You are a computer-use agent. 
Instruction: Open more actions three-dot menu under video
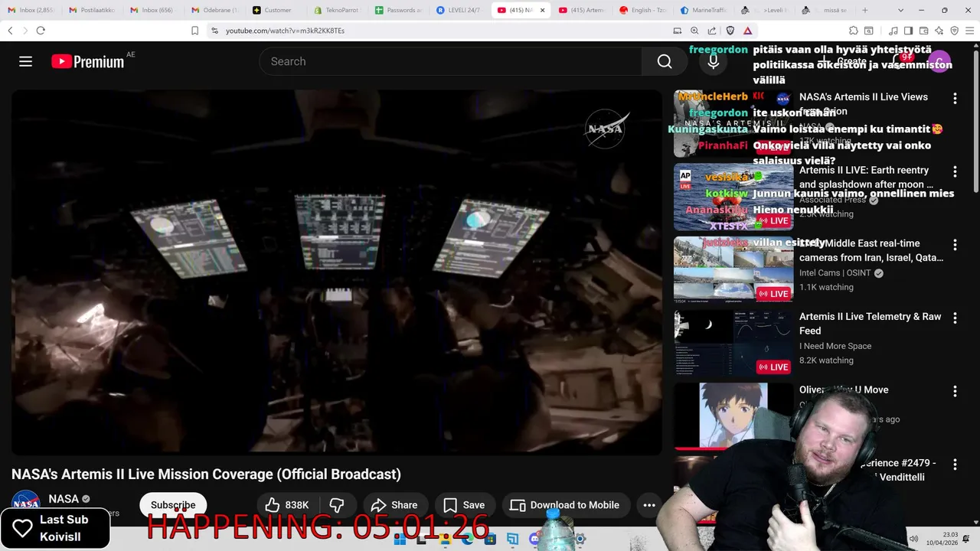tap(649, 505)
